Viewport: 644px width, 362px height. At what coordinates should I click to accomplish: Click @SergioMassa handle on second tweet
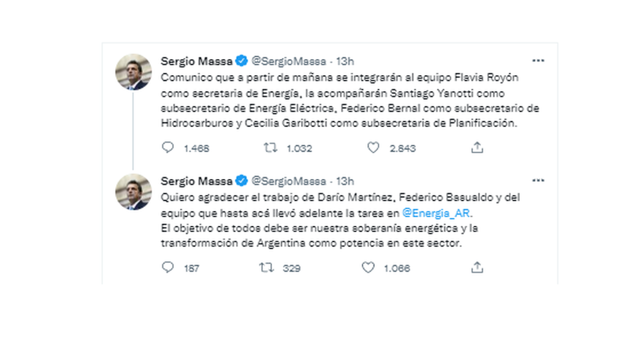289,181
